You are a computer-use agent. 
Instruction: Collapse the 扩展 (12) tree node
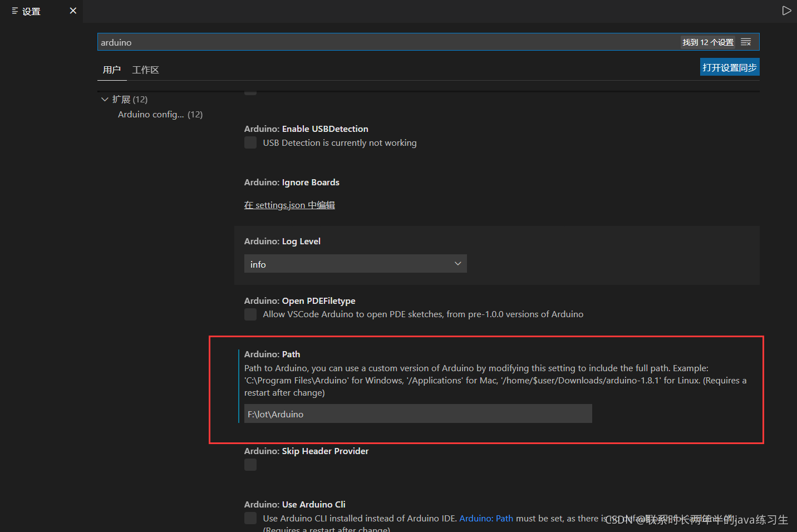click(105, 99)
